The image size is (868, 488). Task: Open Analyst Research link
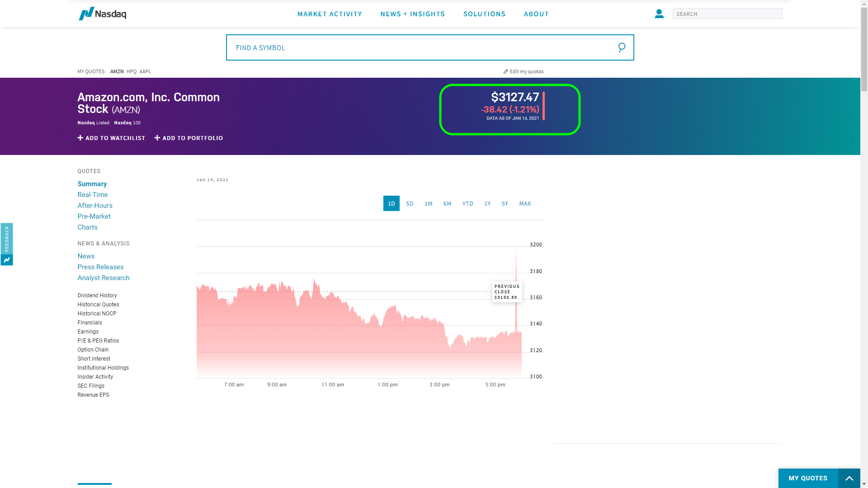pyautogui.click(x=104, y=278)
